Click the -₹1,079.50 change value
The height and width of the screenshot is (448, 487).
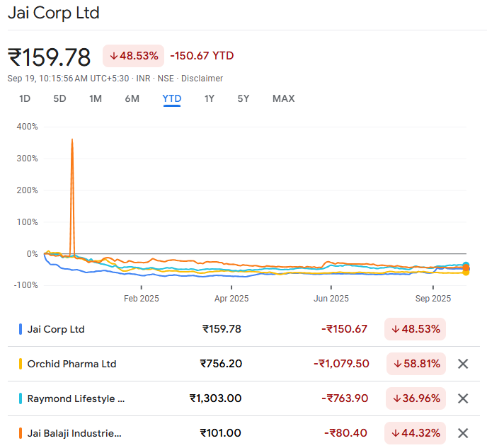click(x=341, y=364)
